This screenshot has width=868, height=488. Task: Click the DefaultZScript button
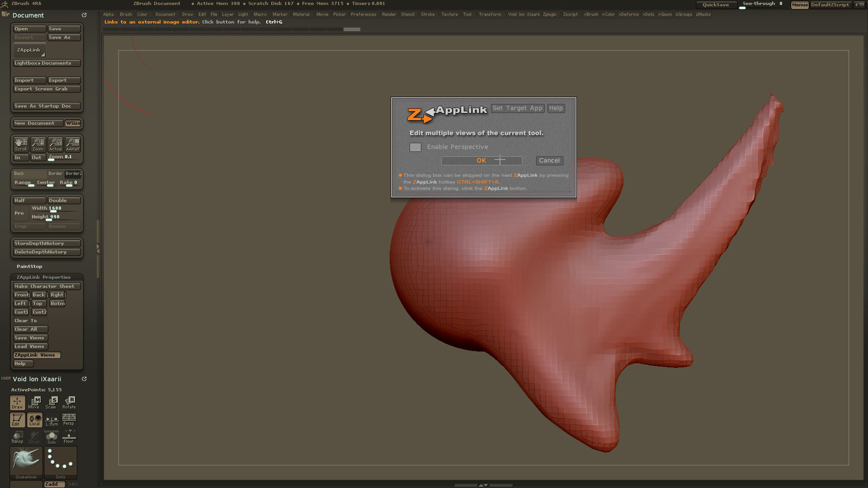(x=830, y=5)
